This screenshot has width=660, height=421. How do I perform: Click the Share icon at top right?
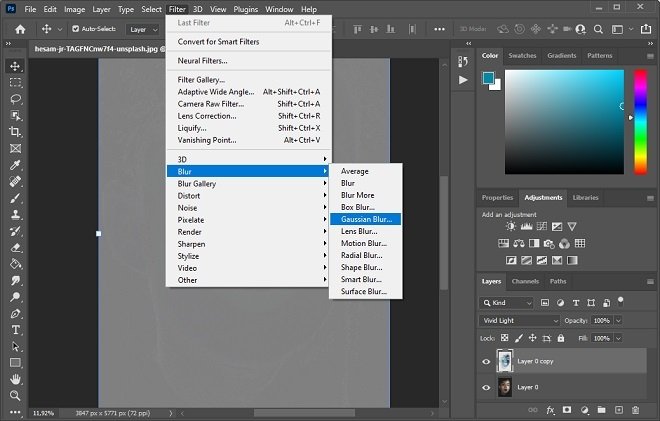click(645, 29)
